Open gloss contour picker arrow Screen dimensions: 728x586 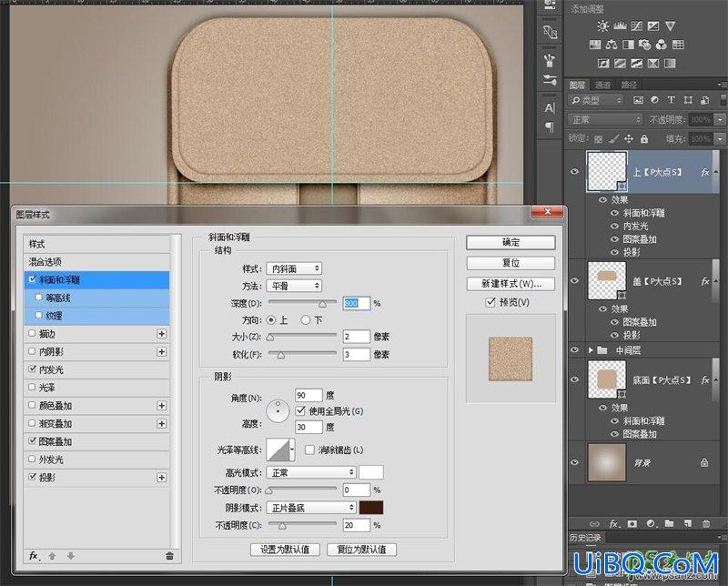(291, 450)
